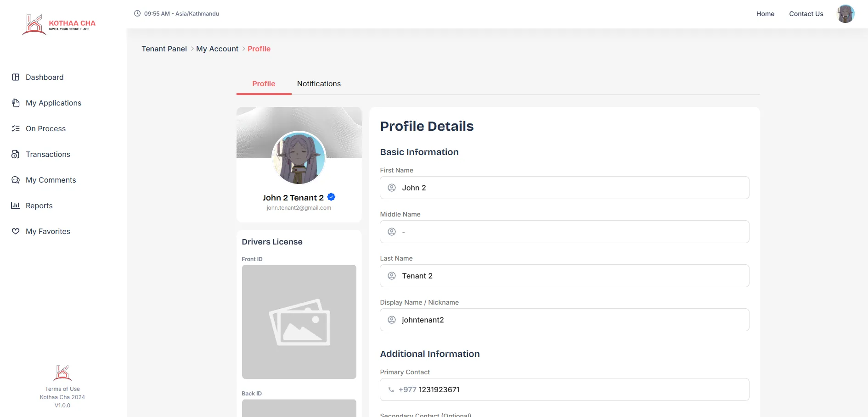Click the V1.0.0 version text
Viewport: 868px width, 417px height.
[x=62, y=406]
